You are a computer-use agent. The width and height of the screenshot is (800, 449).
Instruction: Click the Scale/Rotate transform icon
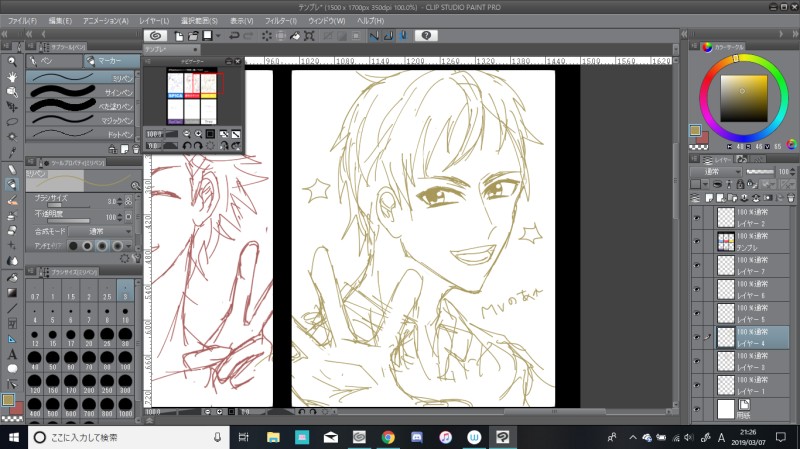click(x=309, y=36)
